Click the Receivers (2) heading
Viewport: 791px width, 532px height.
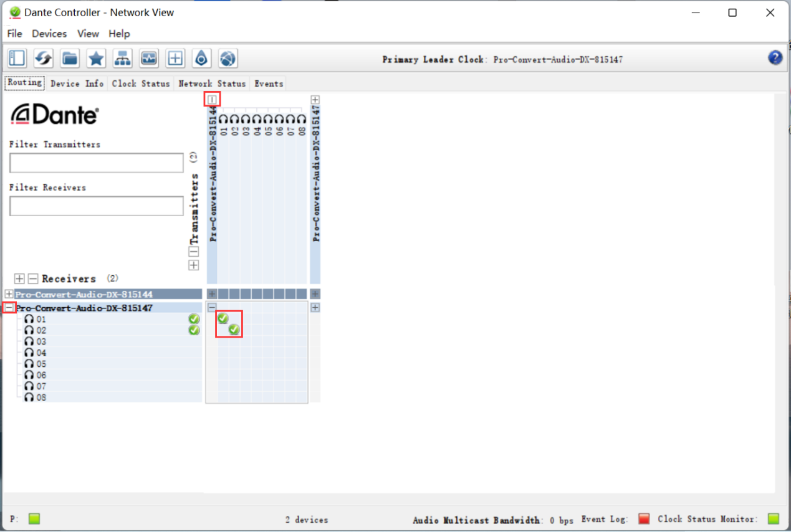point(80,278)
